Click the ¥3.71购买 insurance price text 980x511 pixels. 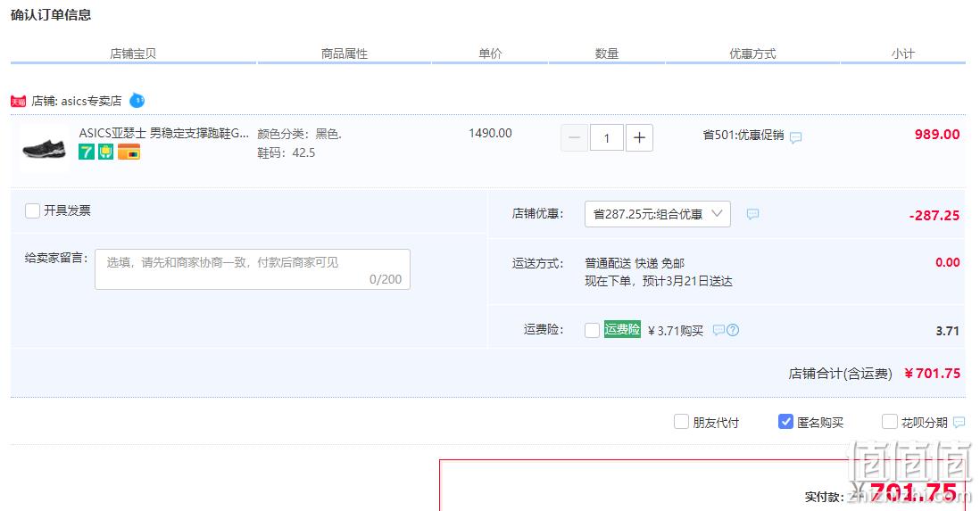tap(676, 331)
